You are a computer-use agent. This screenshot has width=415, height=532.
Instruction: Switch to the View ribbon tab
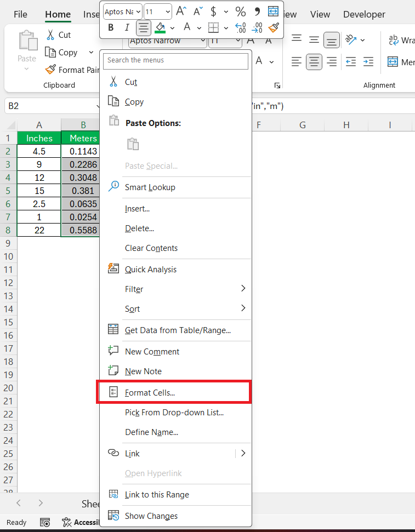(x=320, y=14)
